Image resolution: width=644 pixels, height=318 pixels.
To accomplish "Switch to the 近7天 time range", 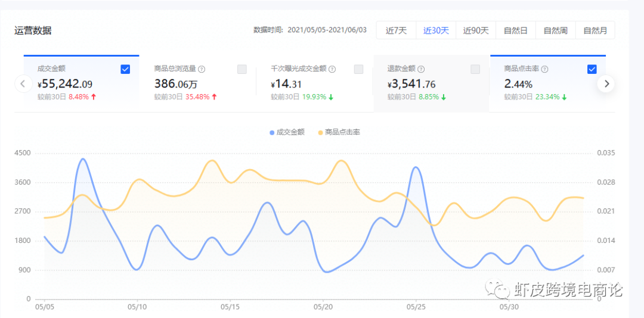I will 396,30.
